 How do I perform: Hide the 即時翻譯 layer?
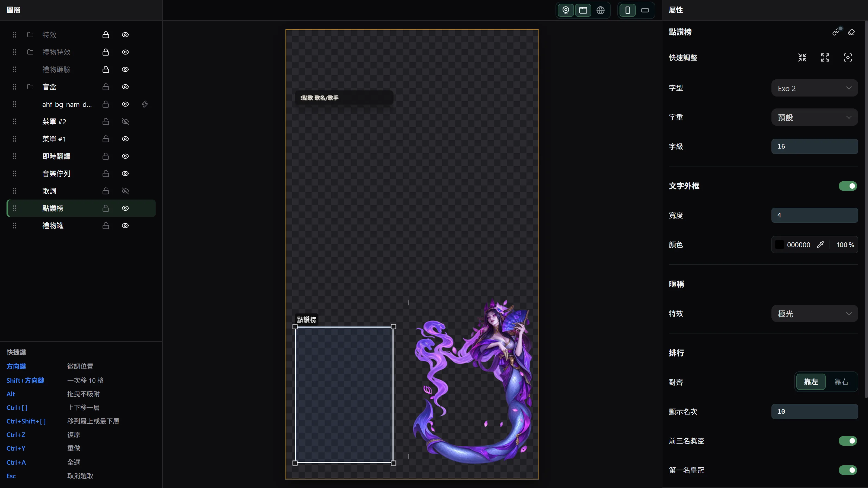(x=125, y=156)
